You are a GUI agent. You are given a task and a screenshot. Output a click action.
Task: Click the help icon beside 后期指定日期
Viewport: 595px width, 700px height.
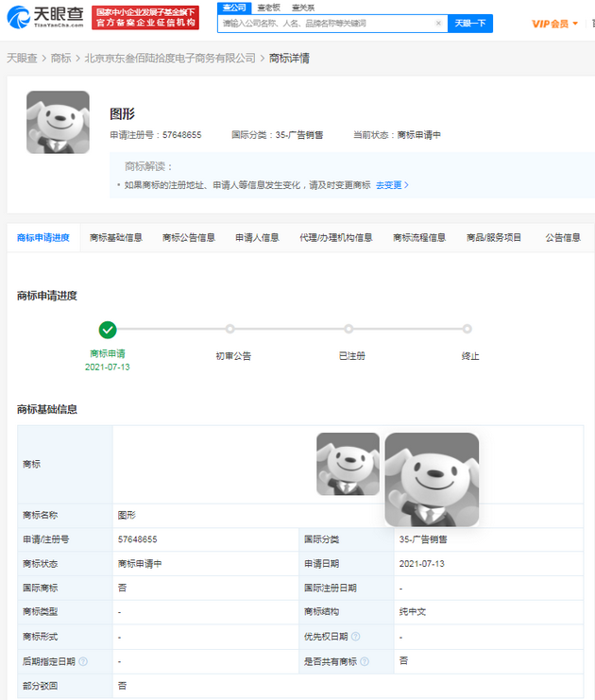[83, 661]
